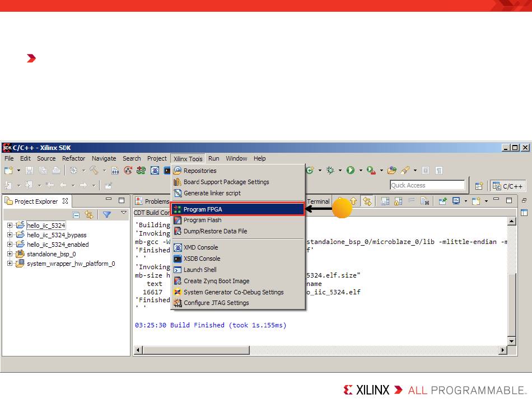This screenshot has width=532, height=399.
Task: Expand system_wrapper_hw_platform_0 node
Action: (x=10, y=263)
